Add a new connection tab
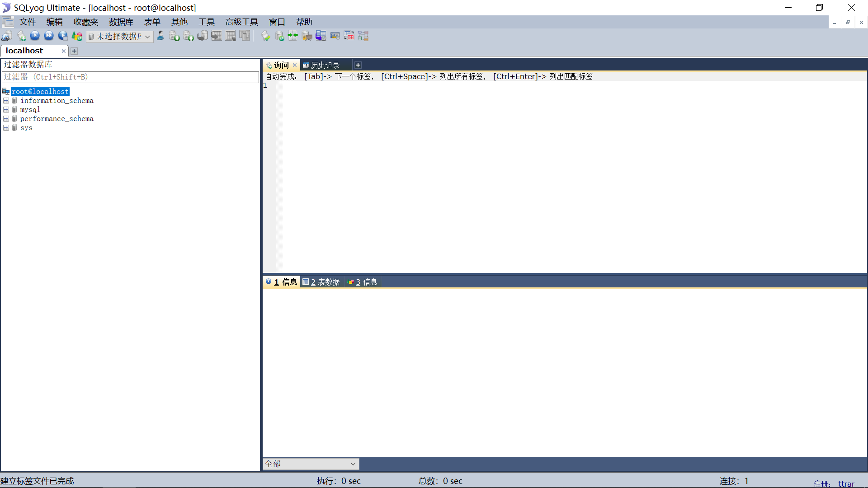This screenshot has height=488, width=868. pos(74,51)
